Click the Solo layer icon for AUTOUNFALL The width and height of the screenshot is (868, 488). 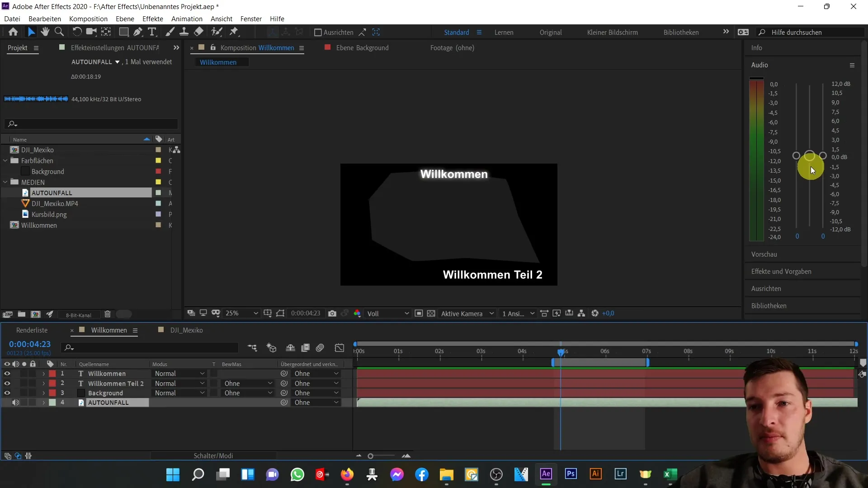tap(24, 402)
